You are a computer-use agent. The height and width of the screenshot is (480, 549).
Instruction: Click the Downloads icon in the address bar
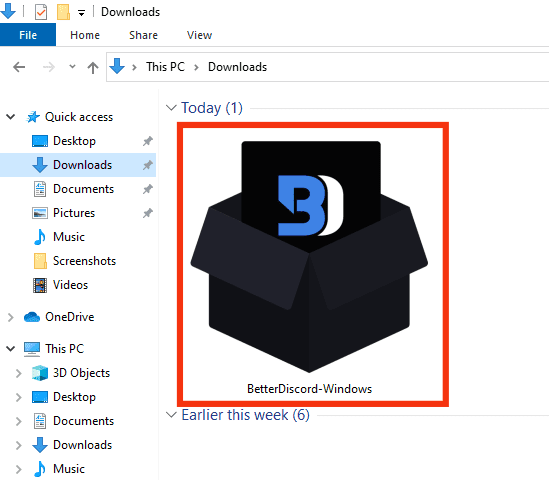(117, 66)
